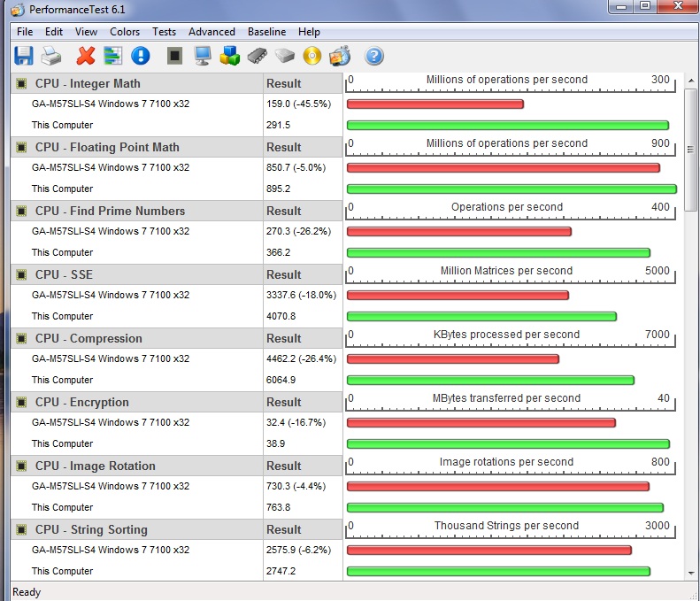Image resolution: width=700 pixels, height=601 pixels.
Task: Click the PerformanceTest title bar app icon
Action: click(18, 10)
